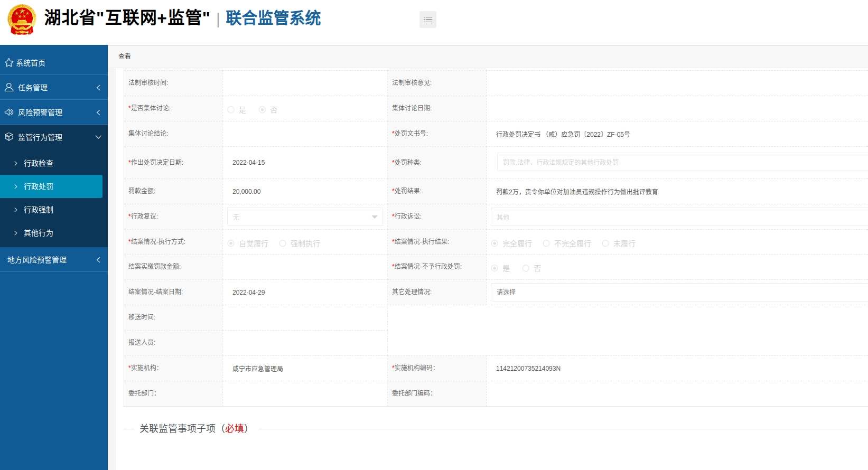
Task: Click 关联监管事项子项 section heading
Action: click(194, 428)
